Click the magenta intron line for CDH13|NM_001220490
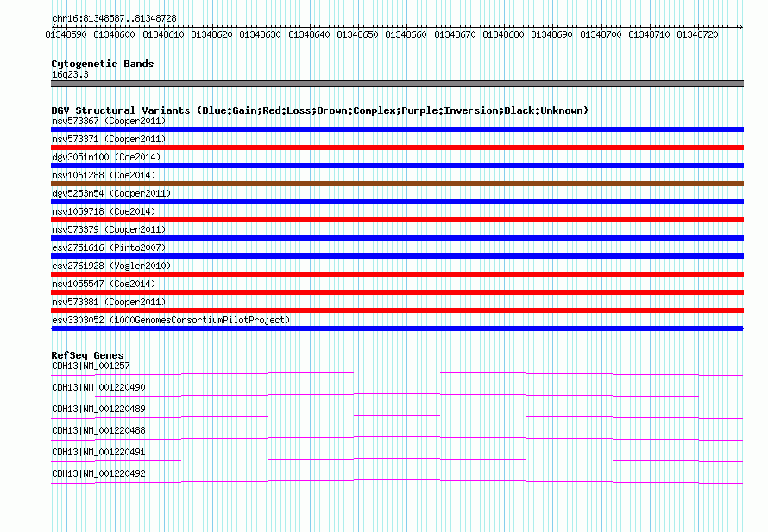The height and width of the screenshot is (532, 768). point(397,396)
